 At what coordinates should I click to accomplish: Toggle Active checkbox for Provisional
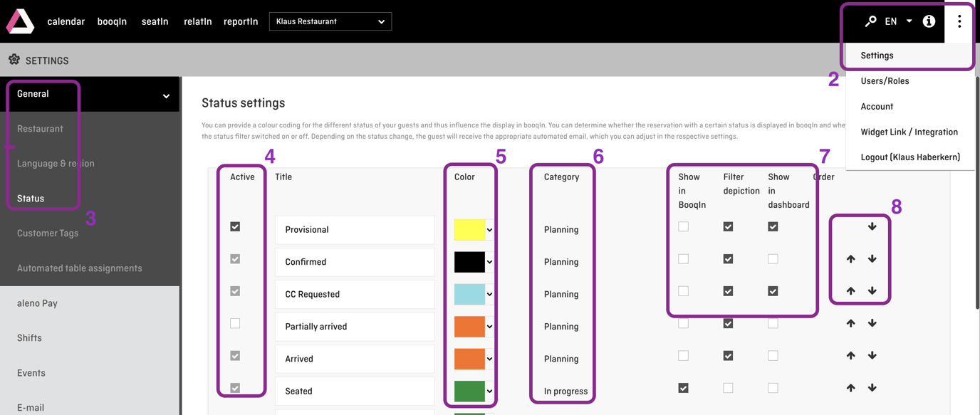(x=235, y=226)
